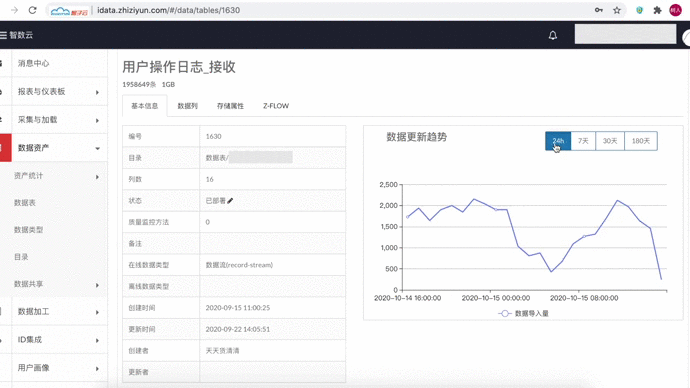
Task: Open 用户画像 sidebar item
Action: click(33, 368)
